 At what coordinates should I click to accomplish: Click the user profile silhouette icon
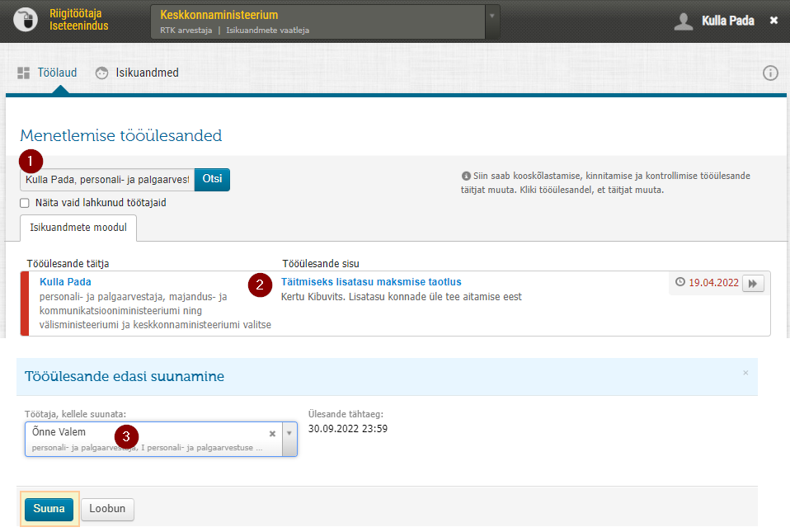tap(683, 21)
